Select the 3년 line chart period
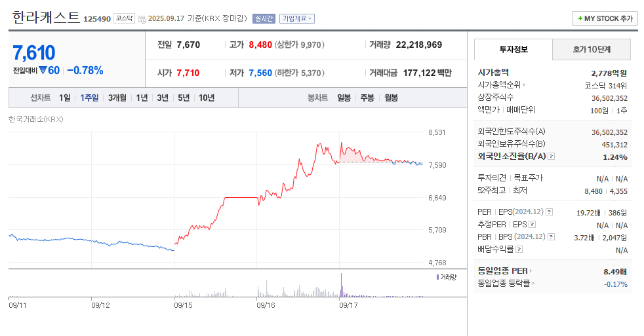The height and width of the screenshot is (336, 644). tap(163, 98)
